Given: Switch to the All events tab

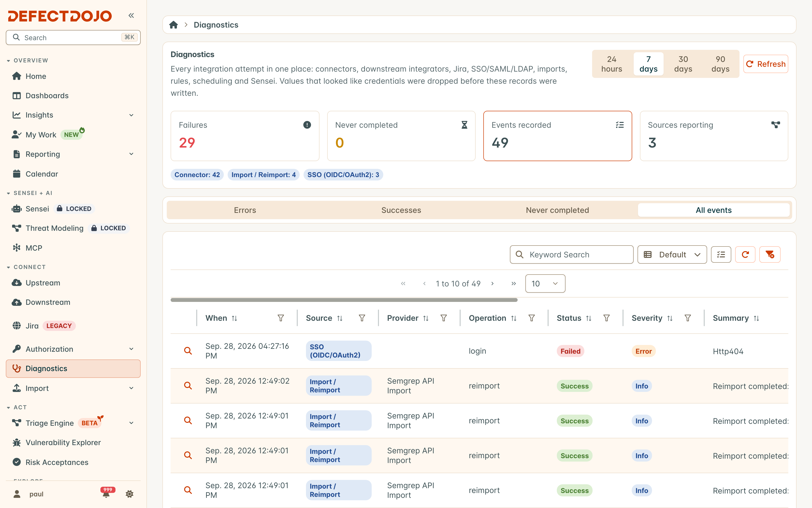Looking at the screenshot, I should [x=714, y=210].
